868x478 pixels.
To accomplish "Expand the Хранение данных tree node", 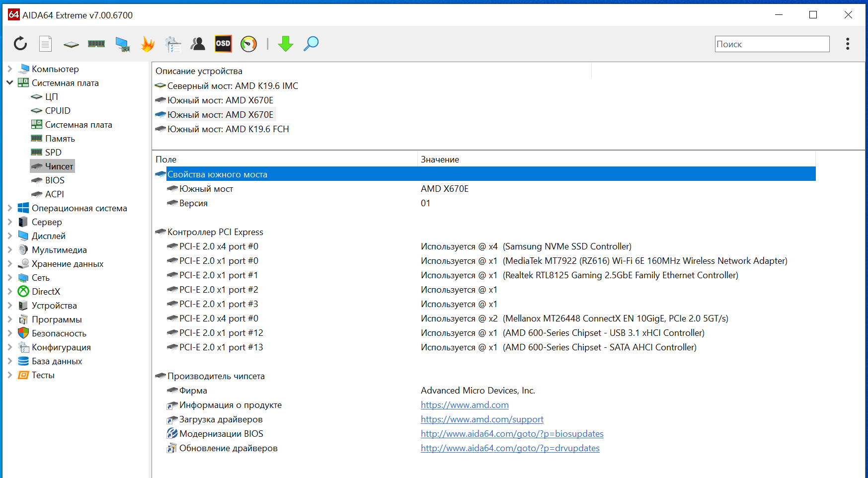I will (x=9, y=263).
